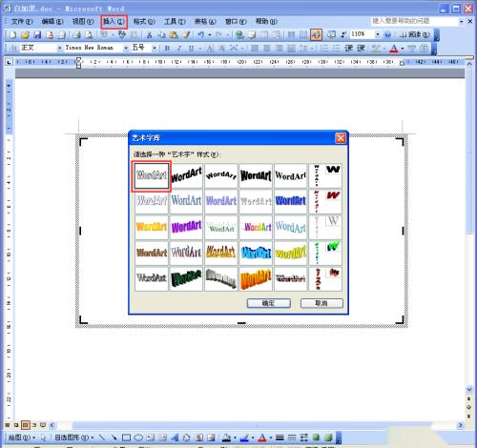Select the Oval tool in drawing toolbar

point(138,438)
